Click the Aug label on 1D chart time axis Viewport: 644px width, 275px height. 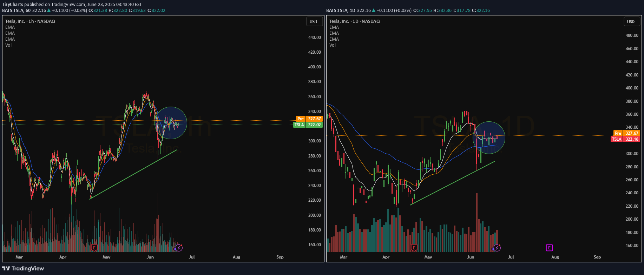click(x=555, y=257)
